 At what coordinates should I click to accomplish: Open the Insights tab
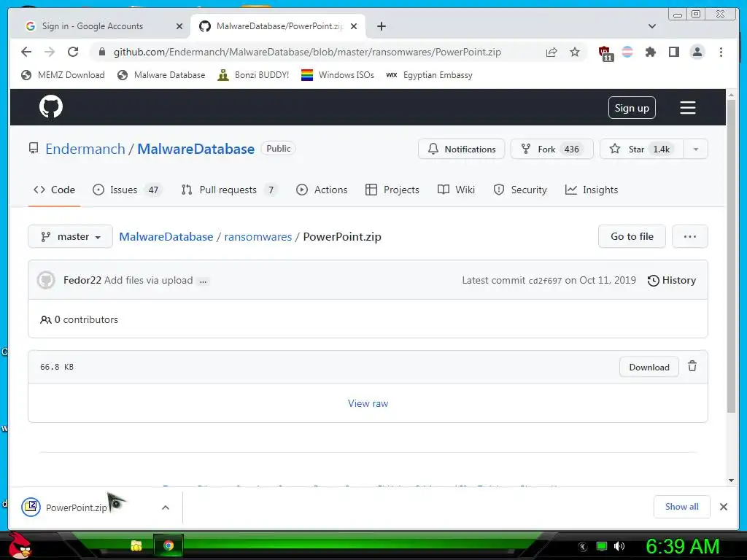click(x=591, y=190)
